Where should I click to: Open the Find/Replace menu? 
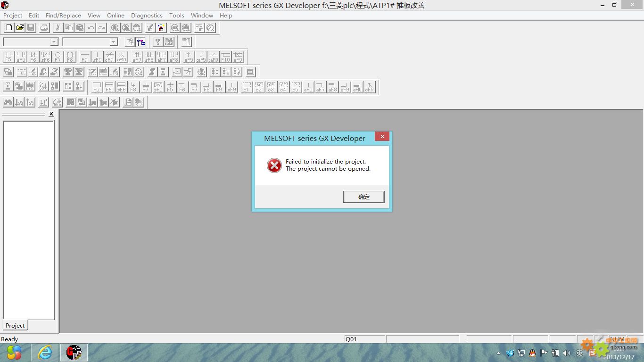[x=63, y=15]
